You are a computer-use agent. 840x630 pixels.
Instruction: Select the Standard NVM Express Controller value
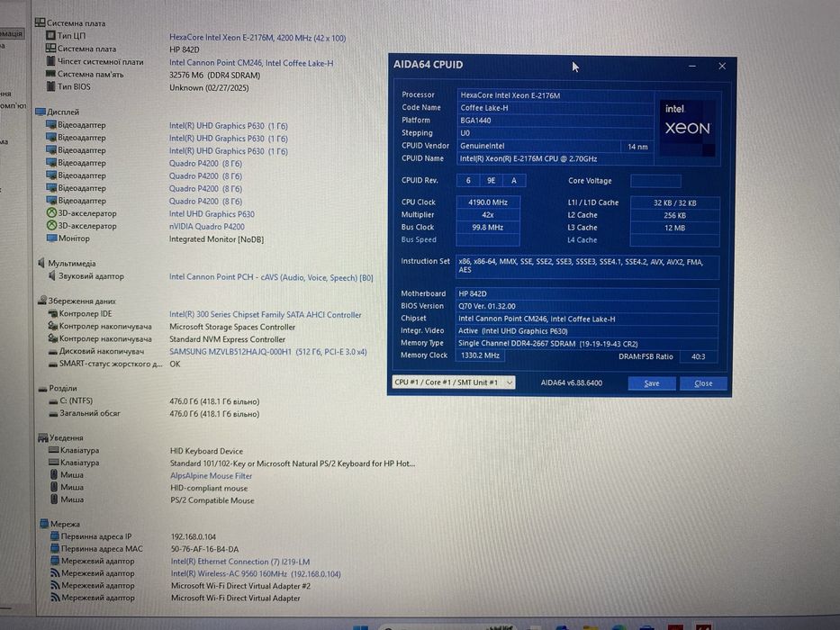[227, 339]
